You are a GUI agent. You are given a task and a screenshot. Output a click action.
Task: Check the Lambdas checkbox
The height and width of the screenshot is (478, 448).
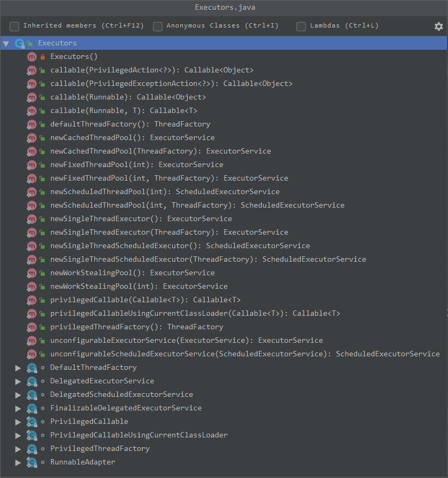(301, 26)
